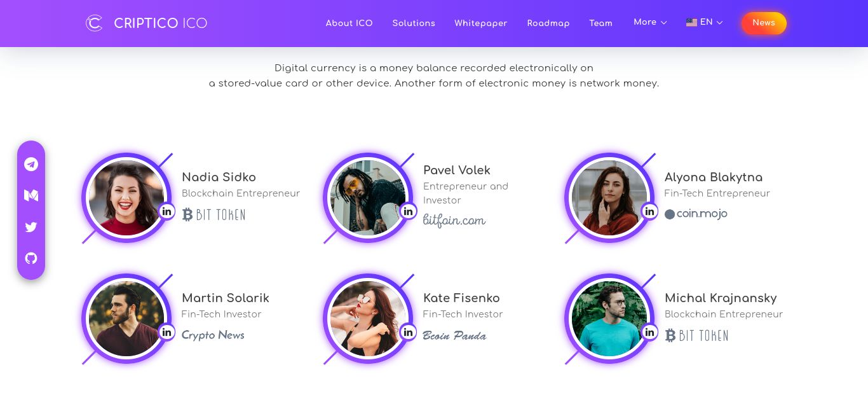The height and width of the screenshot is (402, 868).
Task: Follow the bitfain.com company link
Action: [x=454, y=221]
